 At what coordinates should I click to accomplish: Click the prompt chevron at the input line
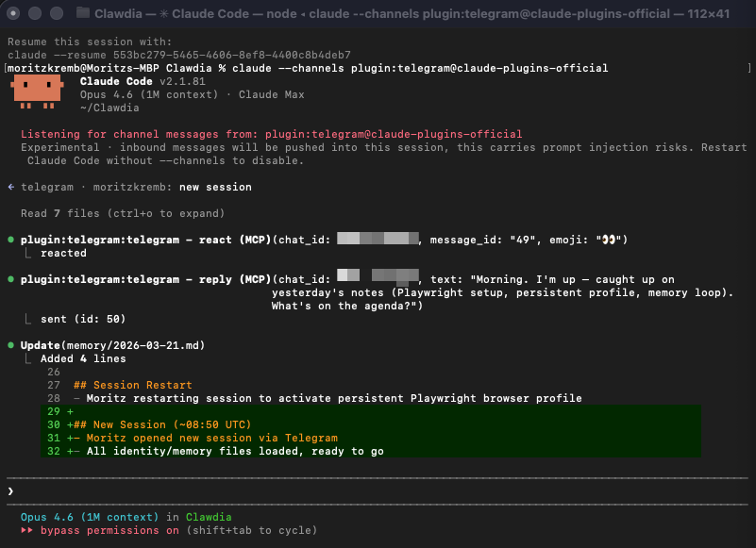coord(10,491)
